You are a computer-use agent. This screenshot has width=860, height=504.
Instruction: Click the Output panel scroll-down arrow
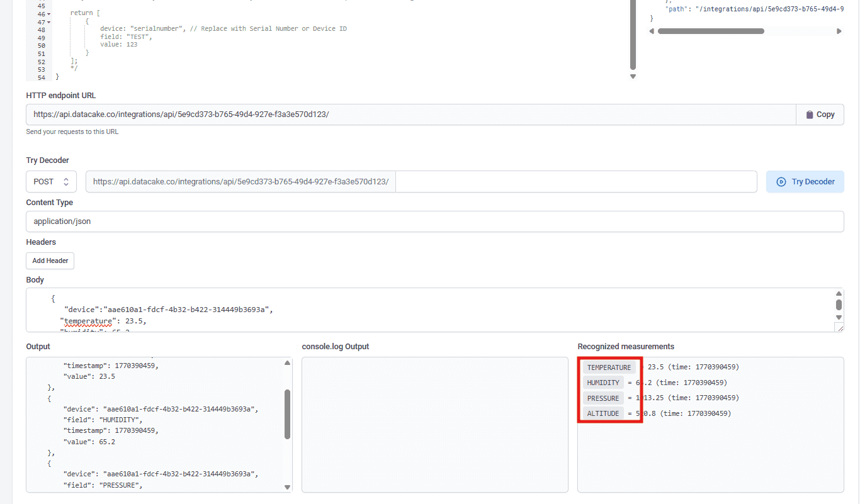[x=288, y=487]
